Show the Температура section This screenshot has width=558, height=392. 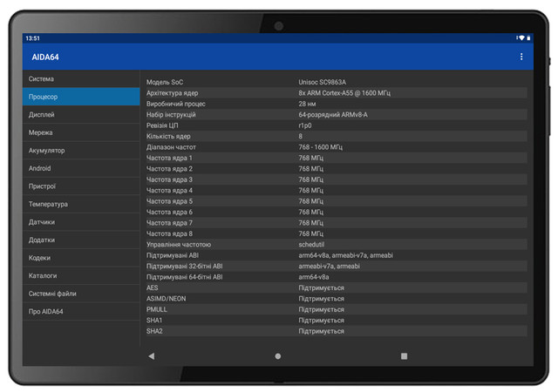(81, 204)
